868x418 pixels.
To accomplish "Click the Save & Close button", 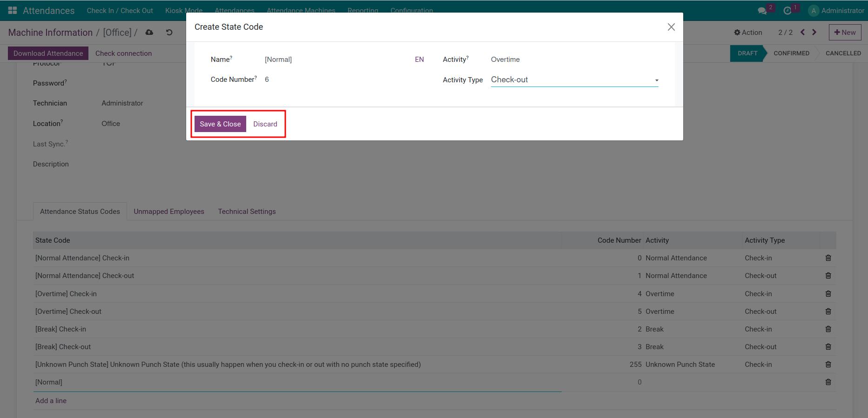I will (x=220, y=124).
